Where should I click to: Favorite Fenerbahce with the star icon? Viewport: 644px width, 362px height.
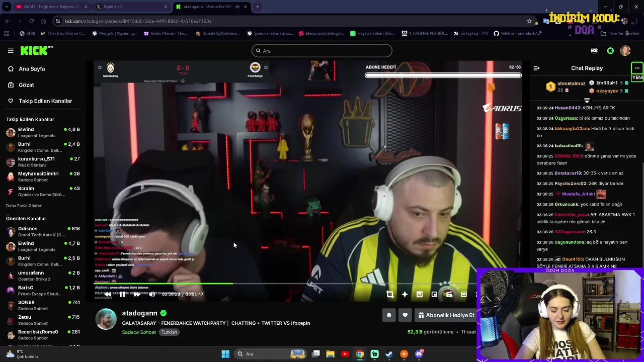tap(266, 67)
